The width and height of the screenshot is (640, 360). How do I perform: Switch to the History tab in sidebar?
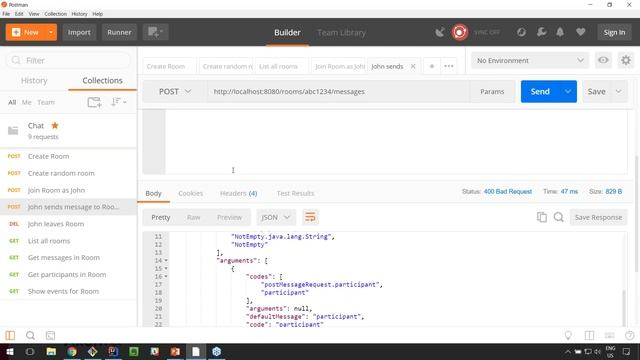point(34,80)
